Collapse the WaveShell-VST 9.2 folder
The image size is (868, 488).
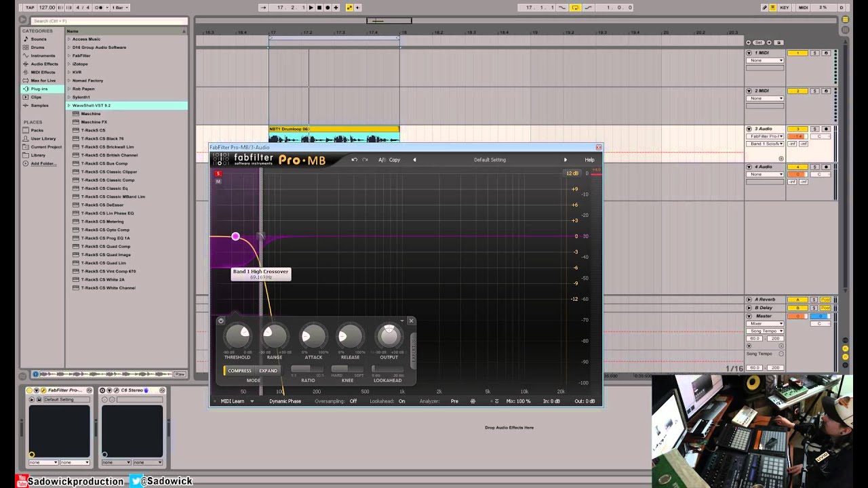(x=69, y=106)
